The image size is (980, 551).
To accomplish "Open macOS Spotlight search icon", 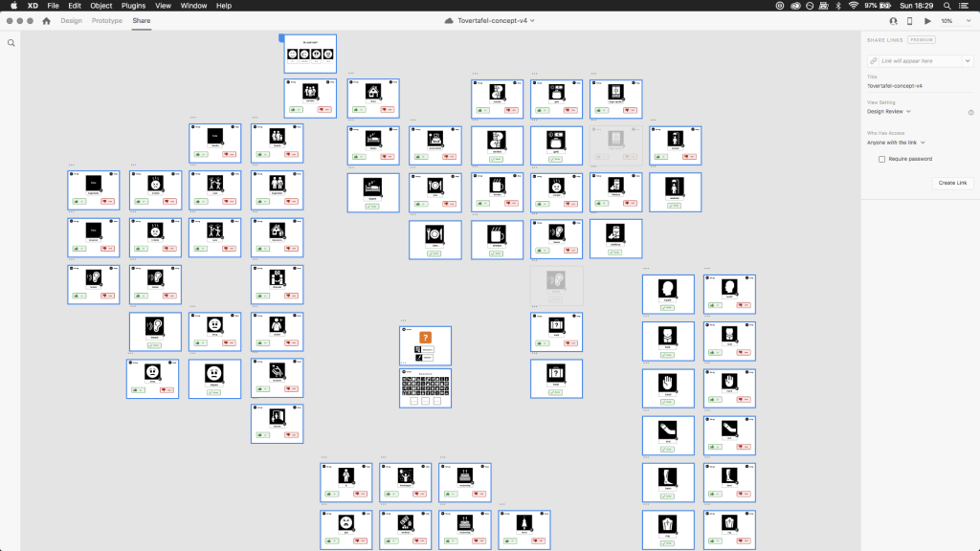I will tap(947, 6).
